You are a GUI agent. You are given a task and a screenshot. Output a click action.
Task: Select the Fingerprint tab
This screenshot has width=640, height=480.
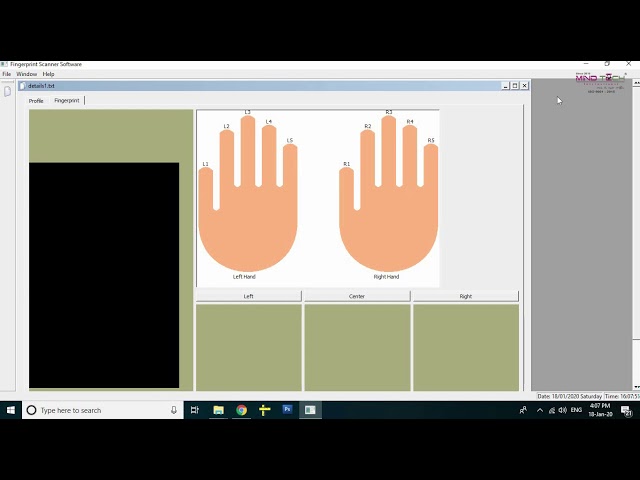coord(67,100)
